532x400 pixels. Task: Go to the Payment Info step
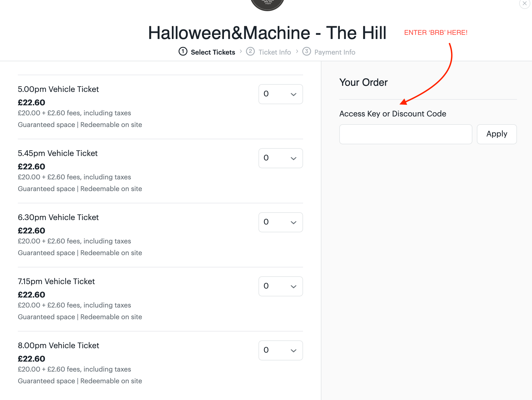335,52
